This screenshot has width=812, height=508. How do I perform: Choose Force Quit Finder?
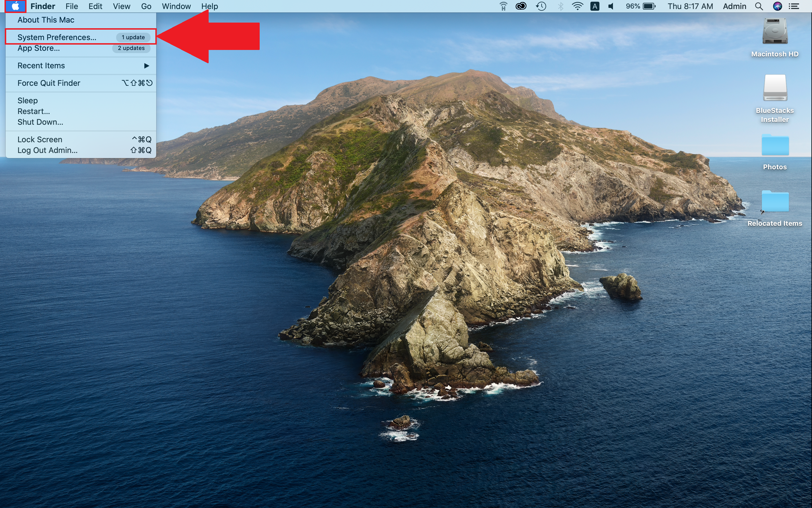(x=81, y=83)
